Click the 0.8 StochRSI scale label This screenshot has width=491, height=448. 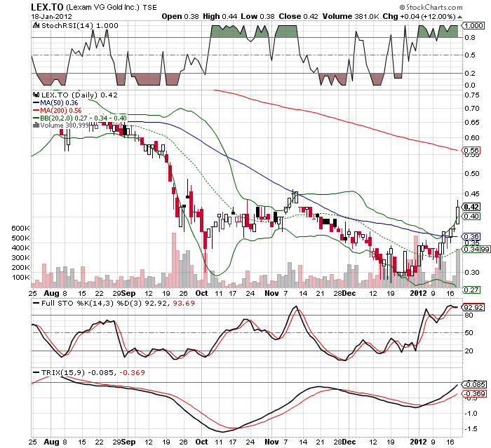tap(470, 38)
